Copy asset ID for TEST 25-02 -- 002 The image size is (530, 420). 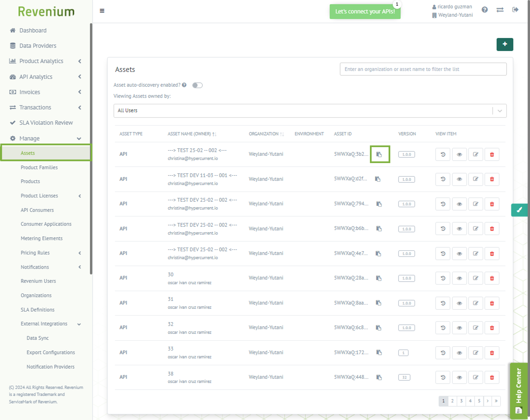tap(379, 154)
